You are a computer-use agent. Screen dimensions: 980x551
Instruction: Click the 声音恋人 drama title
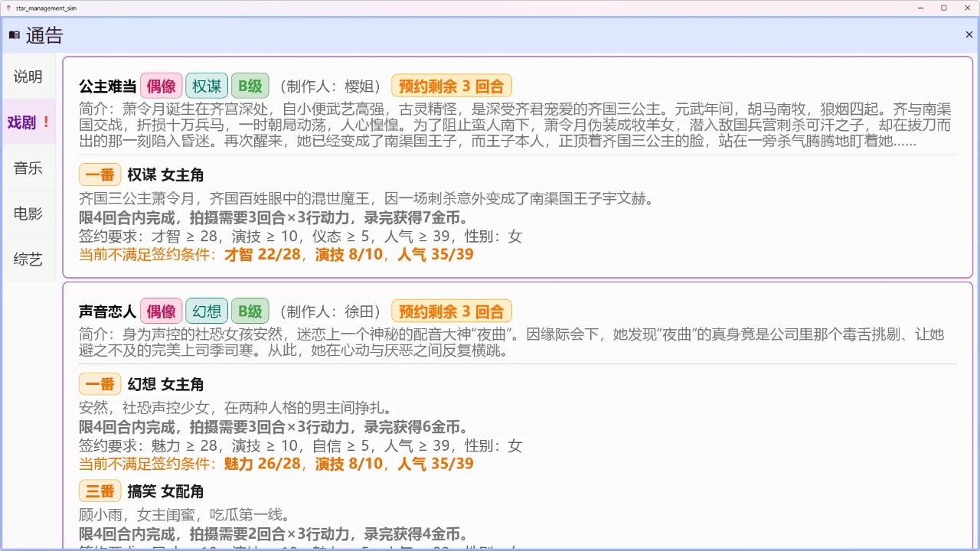click(107, 311)
